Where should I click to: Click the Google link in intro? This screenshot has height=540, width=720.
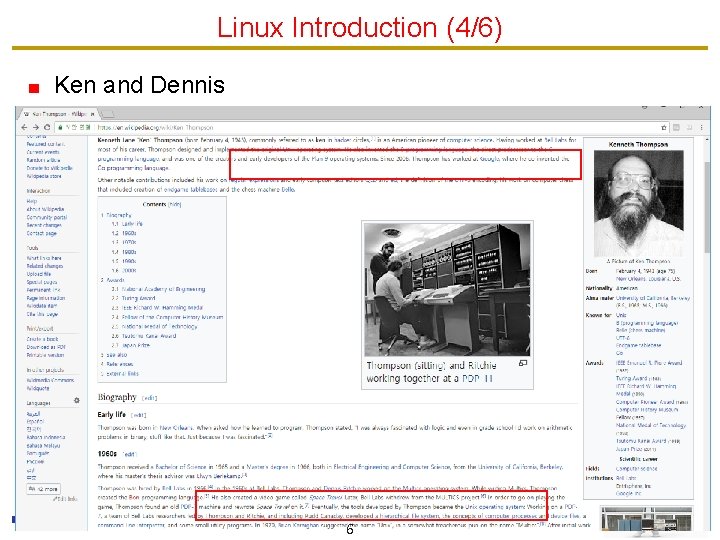[489, 158]
